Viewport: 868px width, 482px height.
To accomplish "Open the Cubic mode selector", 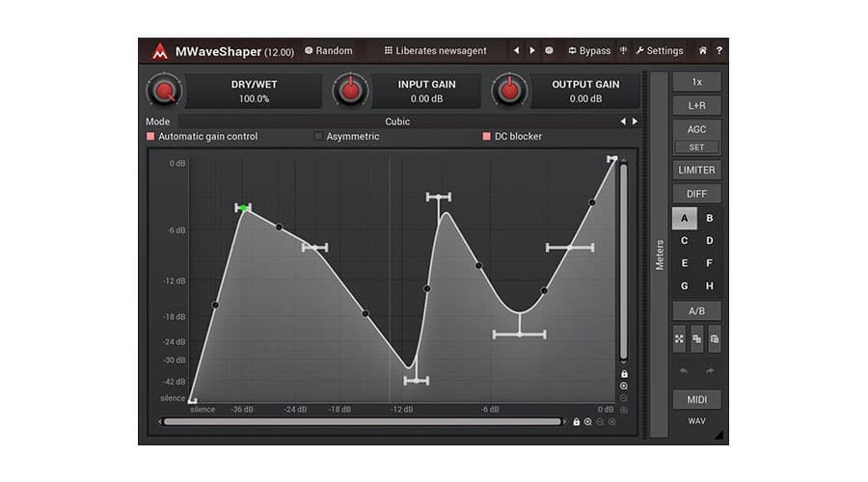I will point(397,121).
